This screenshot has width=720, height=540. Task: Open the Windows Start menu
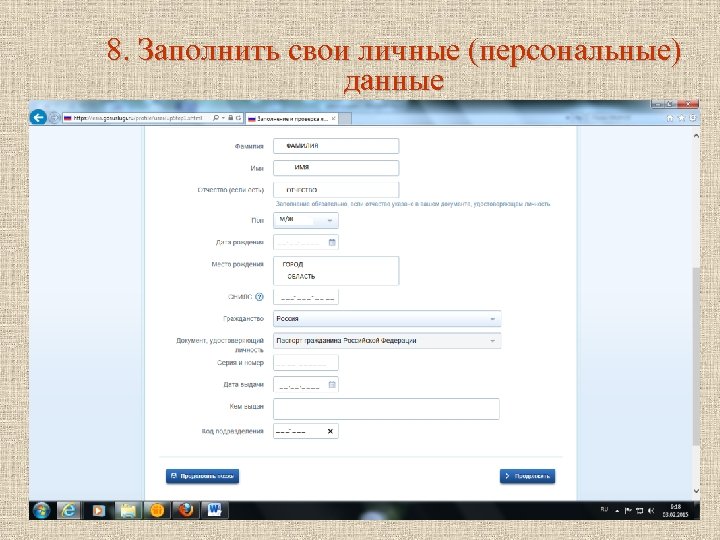[41, 511]
